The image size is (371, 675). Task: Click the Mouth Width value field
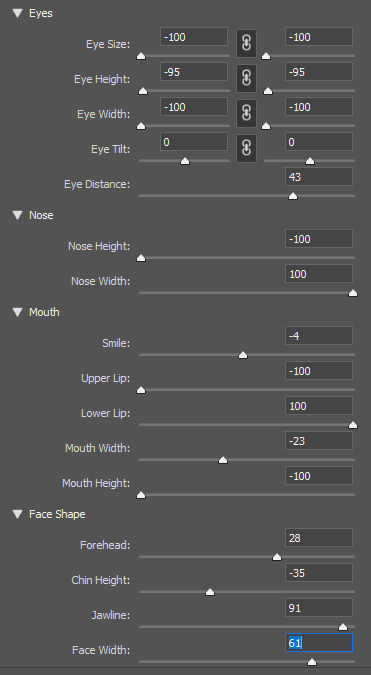(x=319, y=441)
